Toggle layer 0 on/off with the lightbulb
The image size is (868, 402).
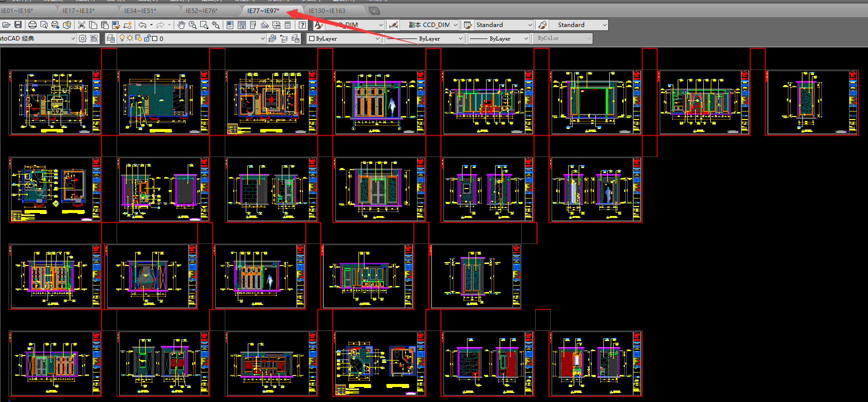click(122, 38)
